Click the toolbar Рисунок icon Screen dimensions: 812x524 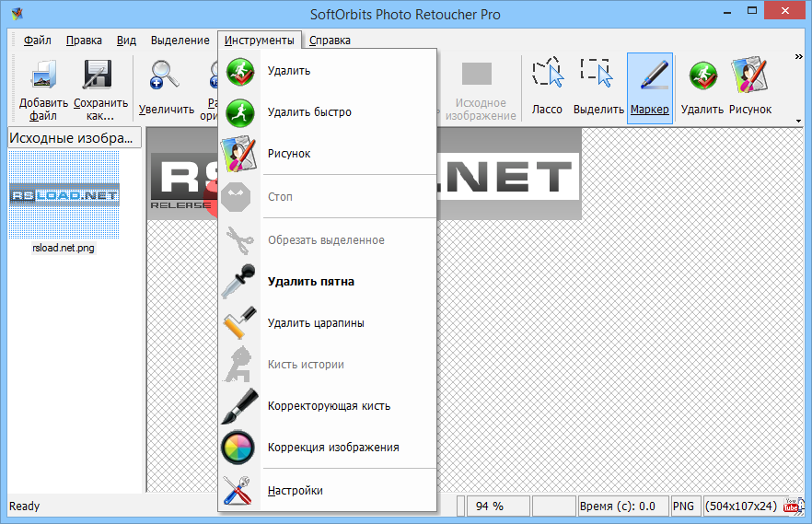[749, 75]
